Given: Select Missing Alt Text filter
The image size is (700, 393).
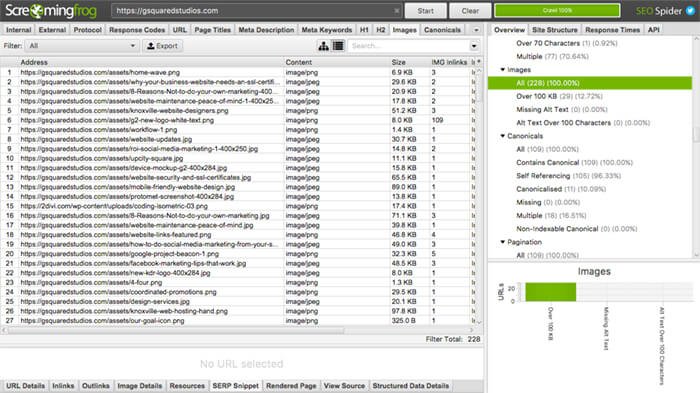Looking at the screenshot, I should tap(562, 109).
